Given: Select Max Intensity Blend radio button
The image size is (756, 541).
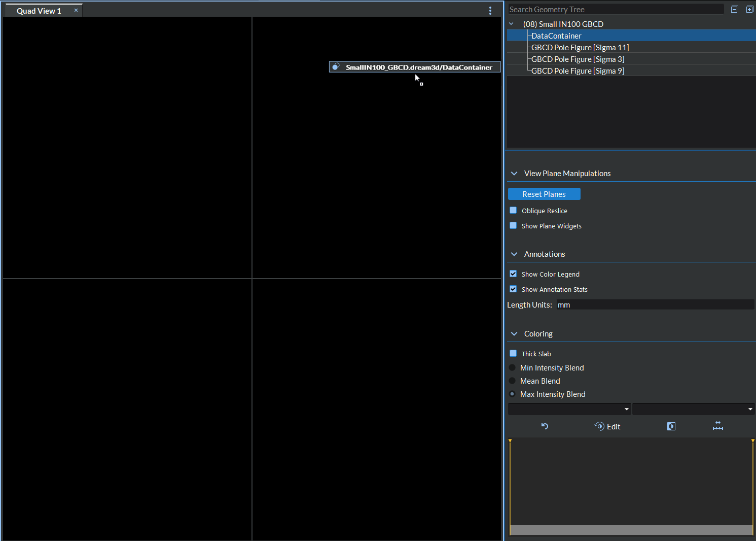Looking at the screenshot, I should [512, 394].
